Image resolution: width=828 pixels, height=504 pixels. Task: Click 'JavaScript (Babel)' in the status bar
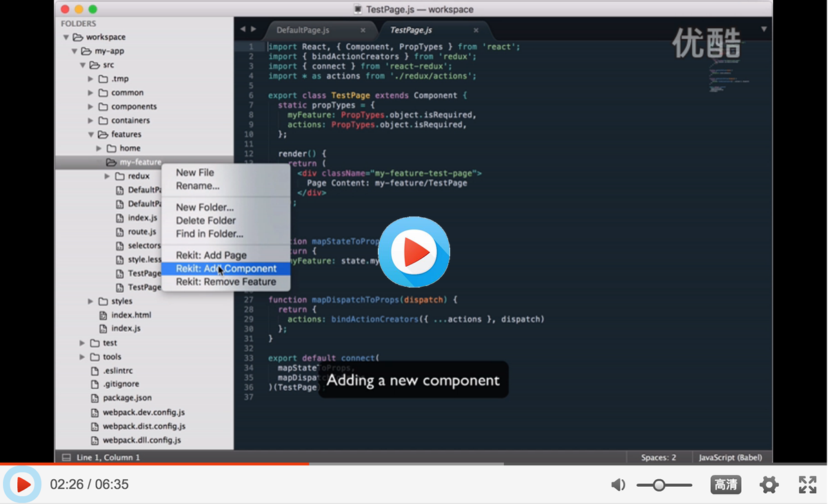(730, 457)
